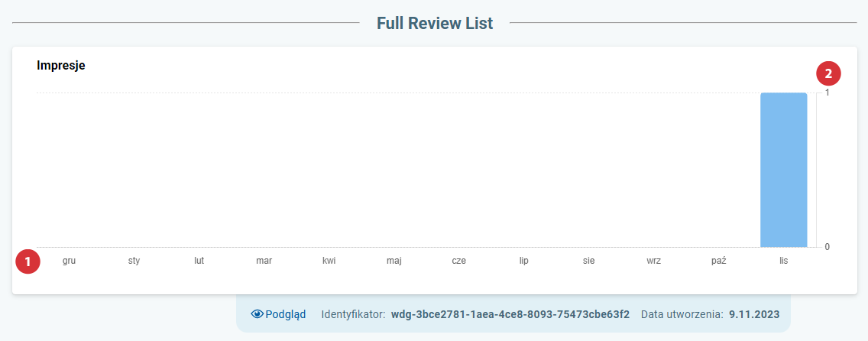
Task: Click the paź month axis label
Action: click(x=718, y=261)
